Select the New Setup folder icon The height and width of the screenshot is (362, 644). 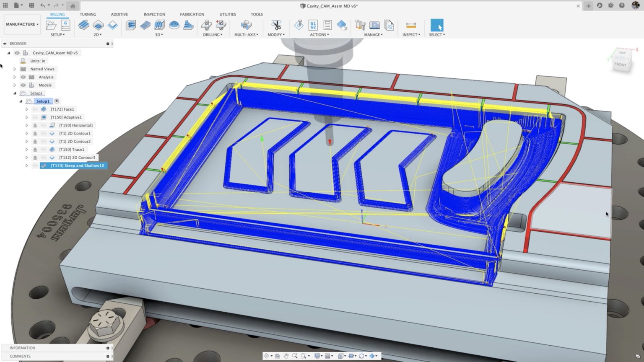pos(51,25)
